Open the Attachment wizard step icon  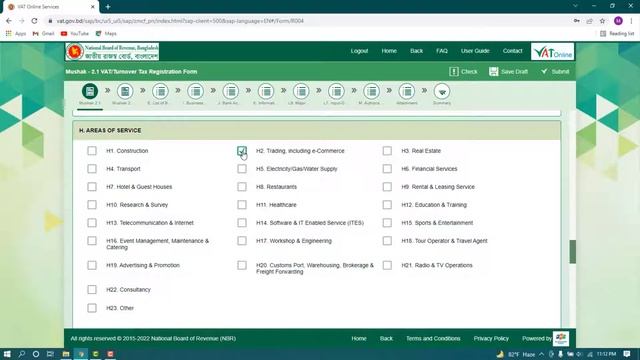407,91
